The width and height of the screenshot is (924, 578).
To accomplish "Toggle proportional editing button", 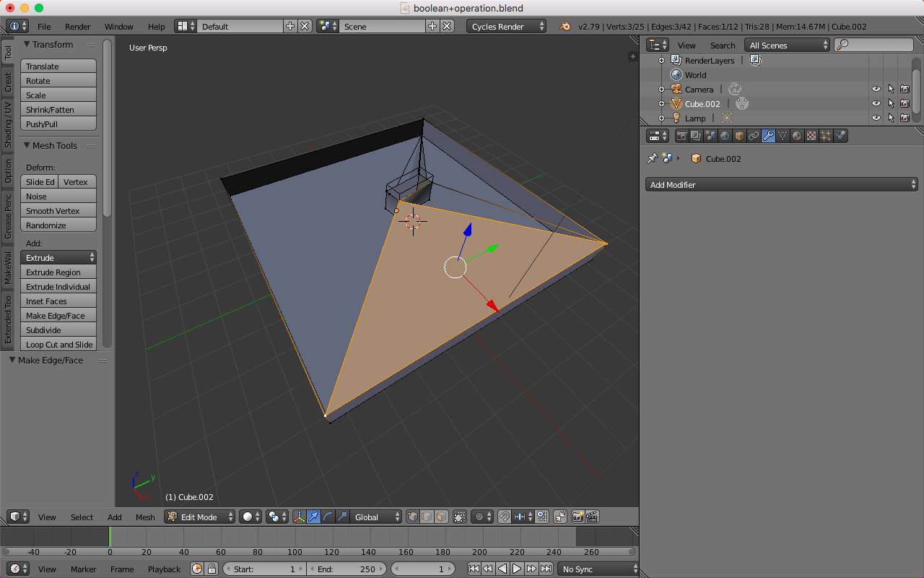I will tap(481, 517).
